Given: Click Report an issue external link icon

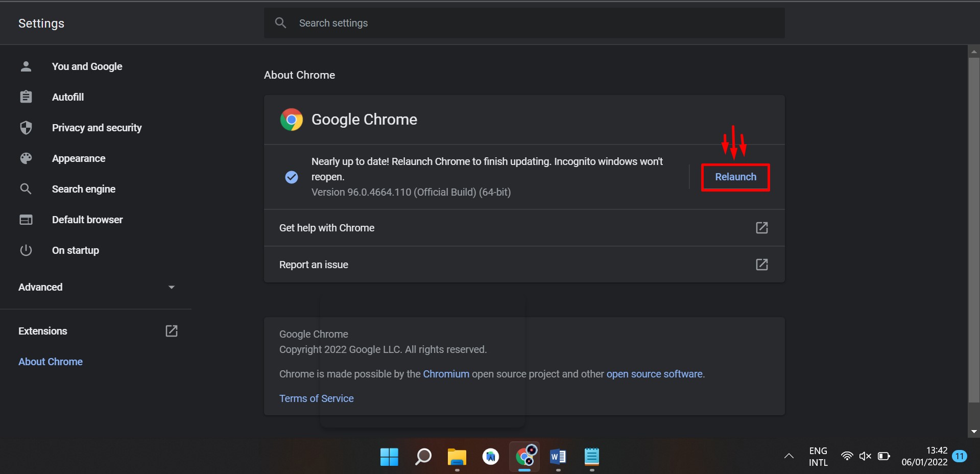Looking at the screenshot, I should pos(761,265).
